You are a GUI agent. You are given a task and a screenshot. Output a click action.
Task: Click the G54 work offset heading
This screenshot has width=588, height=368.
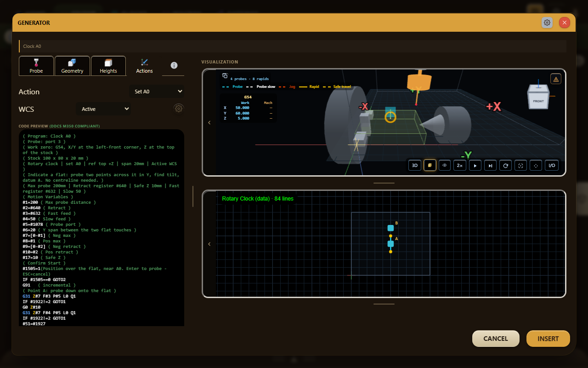[248, 97]
